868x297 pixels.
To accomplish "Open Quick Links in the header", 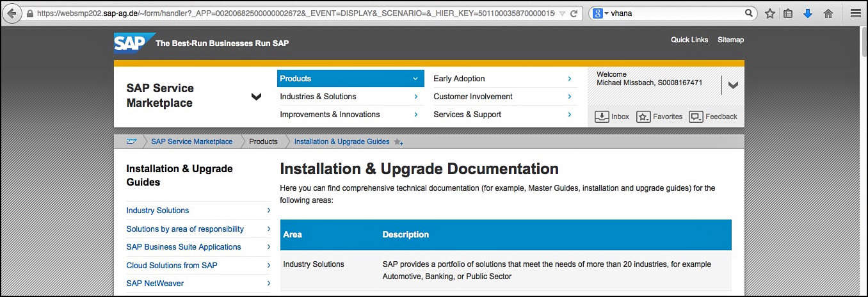I will point(689,40).
